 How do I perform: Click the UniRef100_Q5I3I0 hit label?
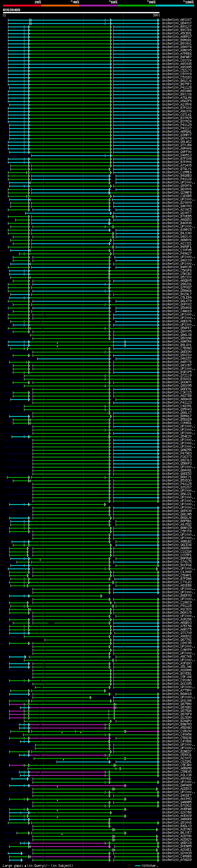177,277
